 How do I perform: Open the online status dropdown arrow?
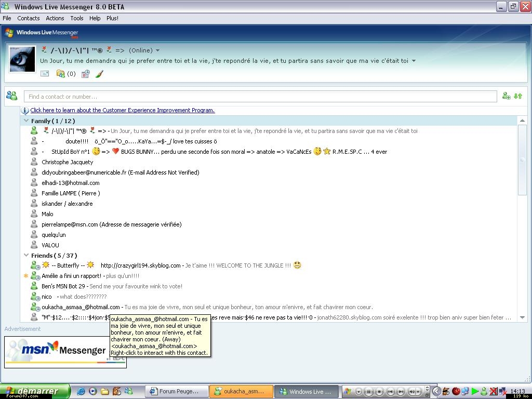point(157,50)
